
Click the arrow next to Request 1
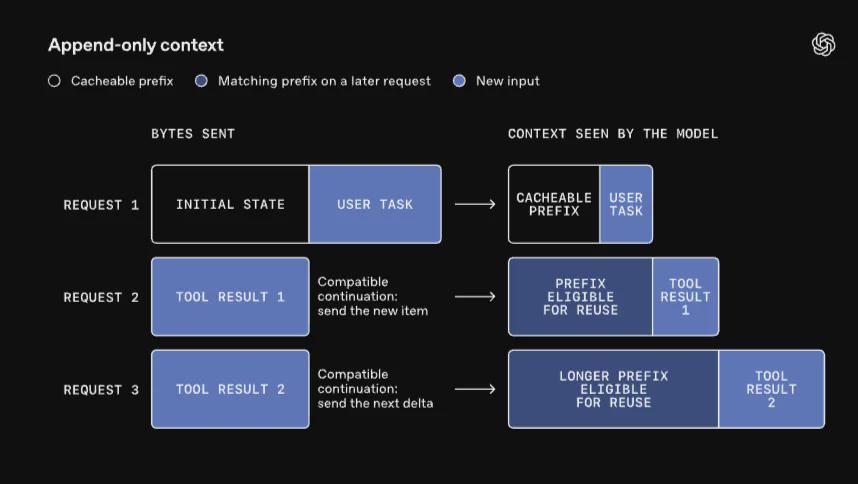click(x=475, y=204)
